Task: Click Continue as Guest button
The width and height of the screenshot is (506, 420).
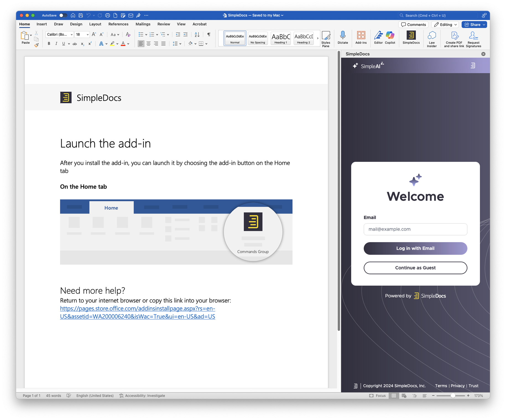Action: [x=415, y=268]
